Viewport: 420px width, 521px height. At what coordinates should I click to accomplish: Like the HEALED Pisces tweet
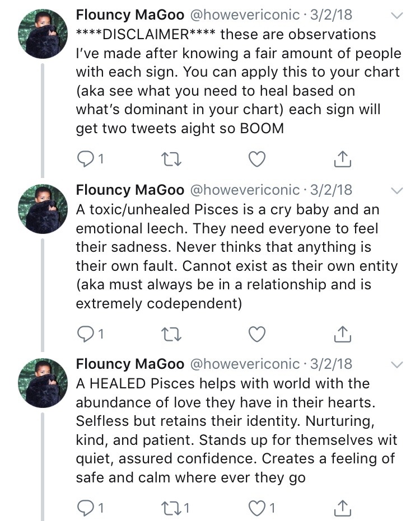tap(256, 508)
